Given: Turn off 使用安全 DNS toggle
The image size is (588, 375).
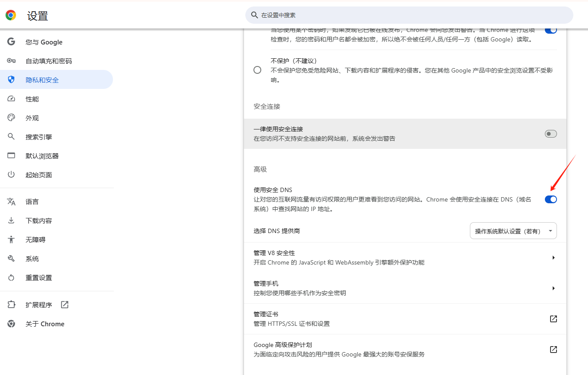Looking at the screenshot, I should coord(551,199).
